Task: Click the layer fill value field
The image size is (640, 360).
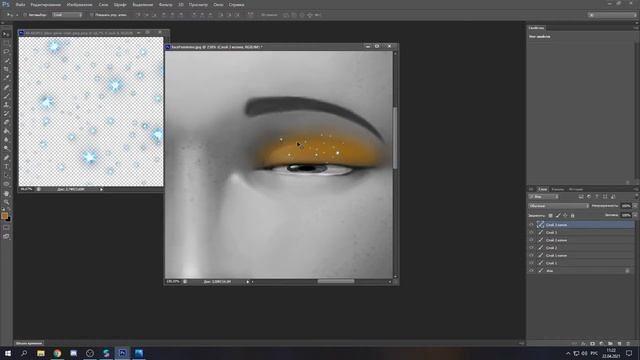Action: 626,215
